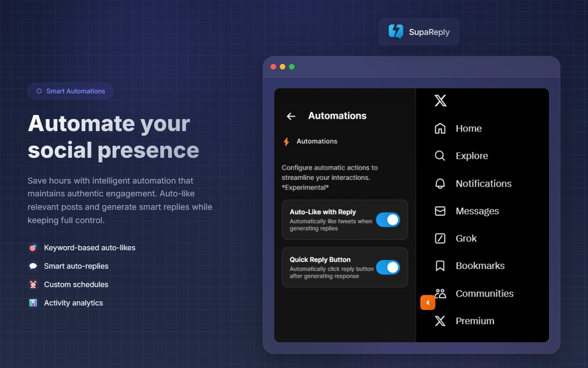The width and height of the screenshot is (588, 368).
Task: Click the Smart Automations badge text
Action: (76, 91)
